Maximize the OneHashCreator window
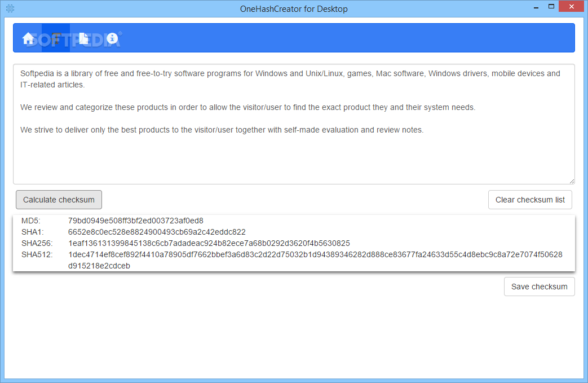Screen dimensions: 588x383 point(551,6)
